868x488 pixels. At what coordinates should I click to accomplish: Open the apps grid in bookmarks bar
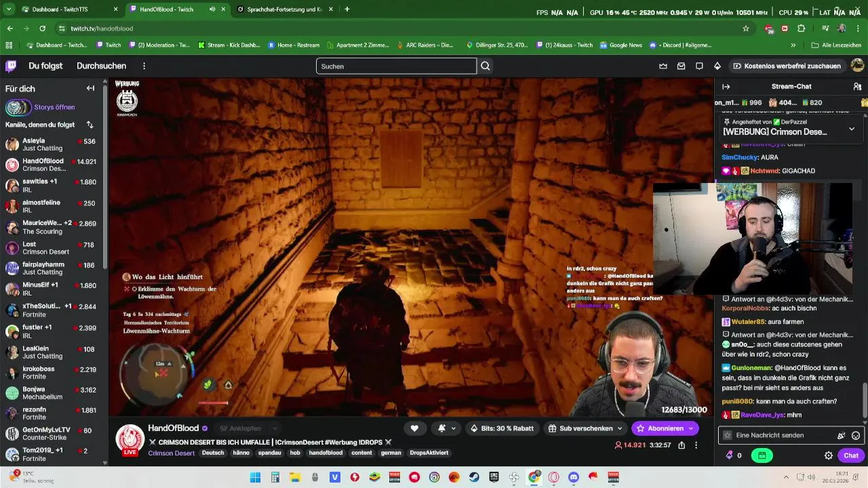coord(9,45)
